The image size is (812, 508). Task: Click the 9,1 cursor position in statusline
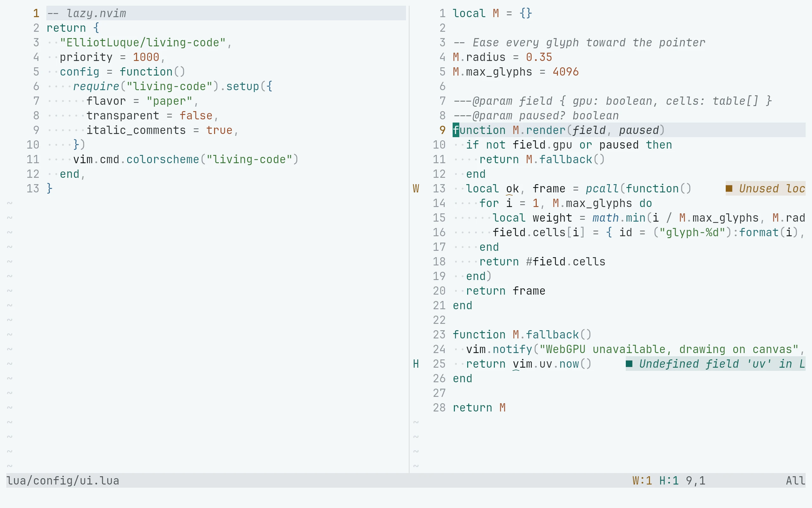696,480
